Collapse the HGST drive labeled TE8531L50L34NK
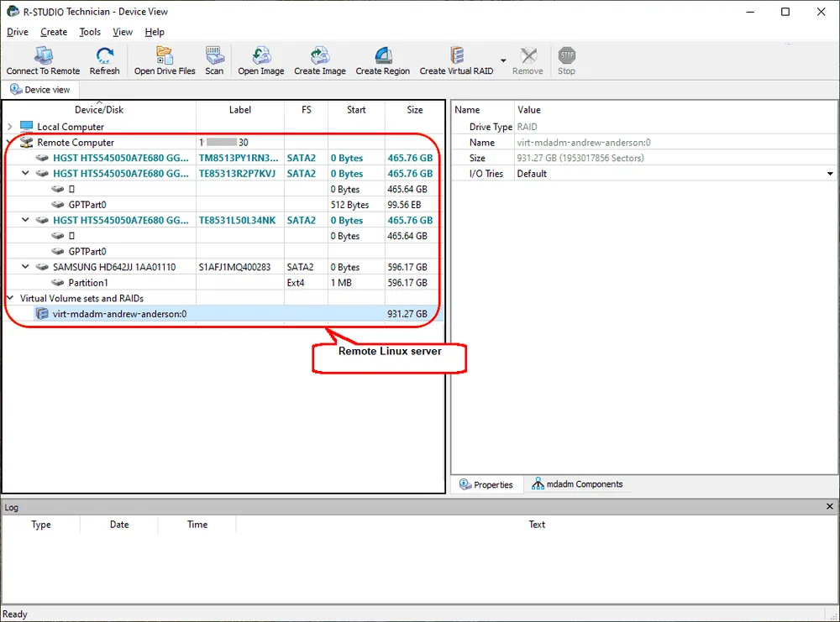This screenshot has width=840, height=622. (x=25, y=220)
